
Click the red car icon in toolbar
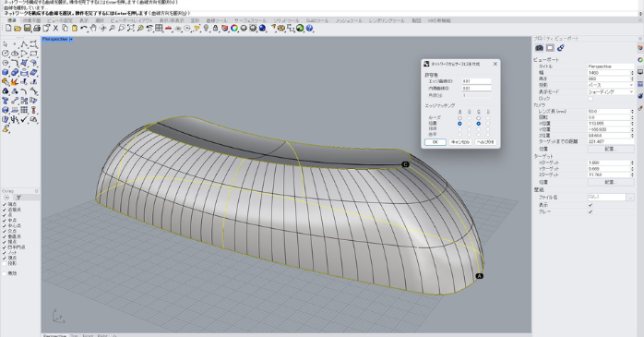tap(169, 29)
